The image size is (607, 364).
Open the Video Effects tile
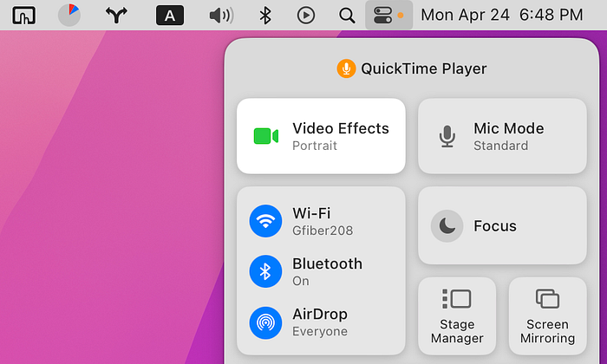tap(322, 136)
